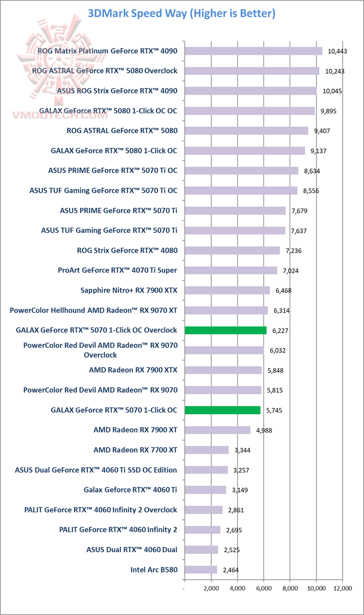Click the 2,000 axis tick label
The width and height of the screenshot is (364, 615).
click(211, 588)
